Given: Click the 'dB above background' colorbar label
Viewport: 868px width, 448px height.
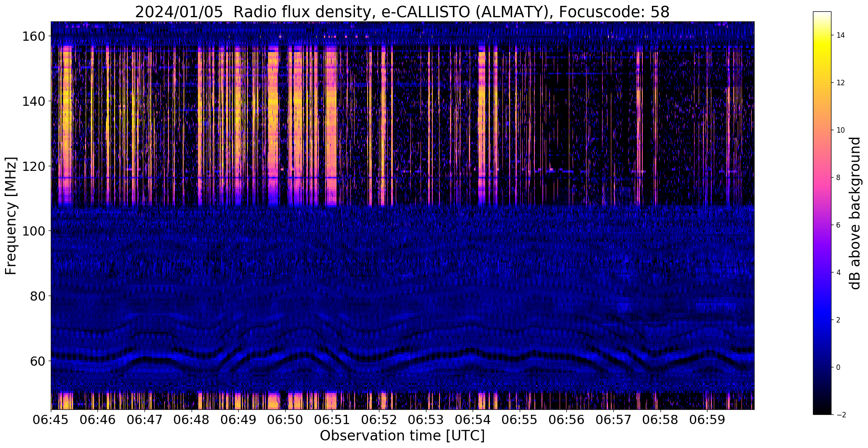Looking at the screenshot, I should 855,213.
